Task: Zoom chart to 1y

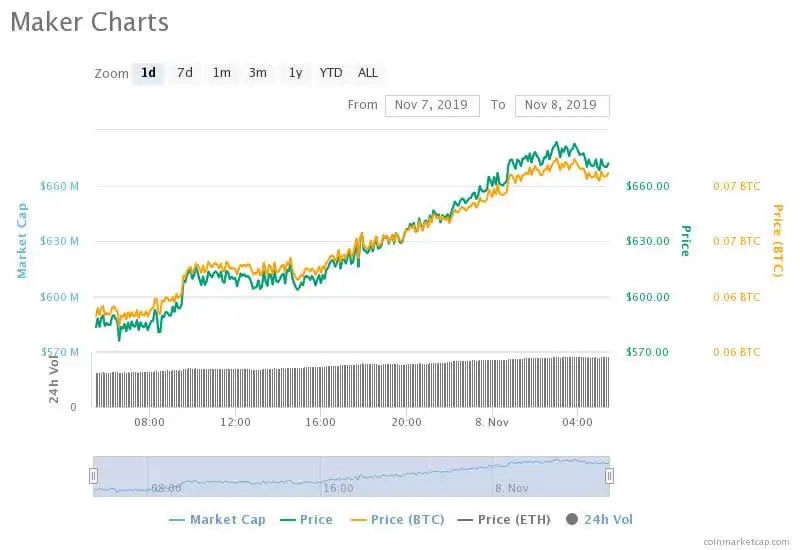Action: (295, 73)
